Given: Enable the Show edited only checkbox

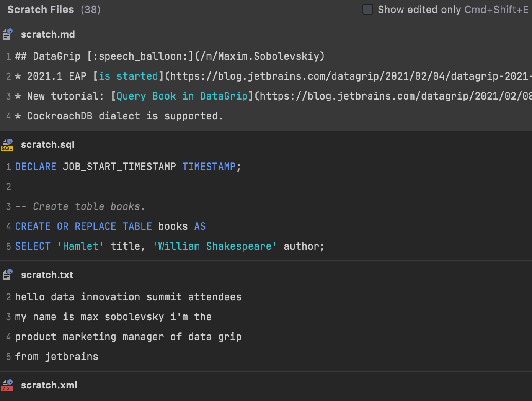Looking at the screenshot, I should (367, 10).
